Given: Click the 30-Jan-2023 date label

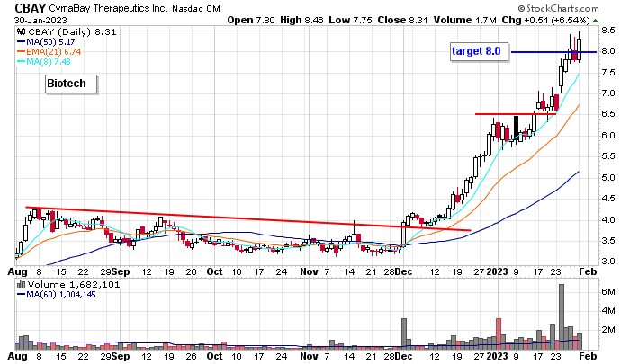Looking at the screenshot, I should click(40, 20).
